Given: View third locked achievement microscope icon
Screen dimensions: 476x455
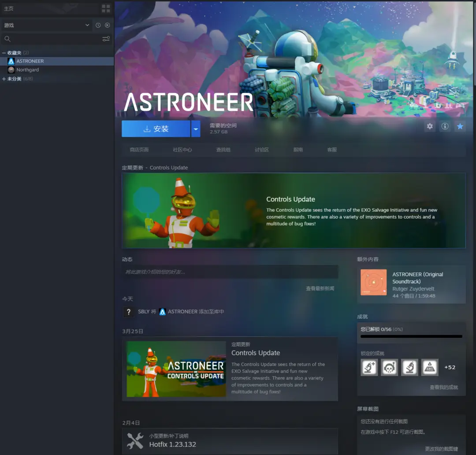Looking at the screenshot, I should 409,368.
